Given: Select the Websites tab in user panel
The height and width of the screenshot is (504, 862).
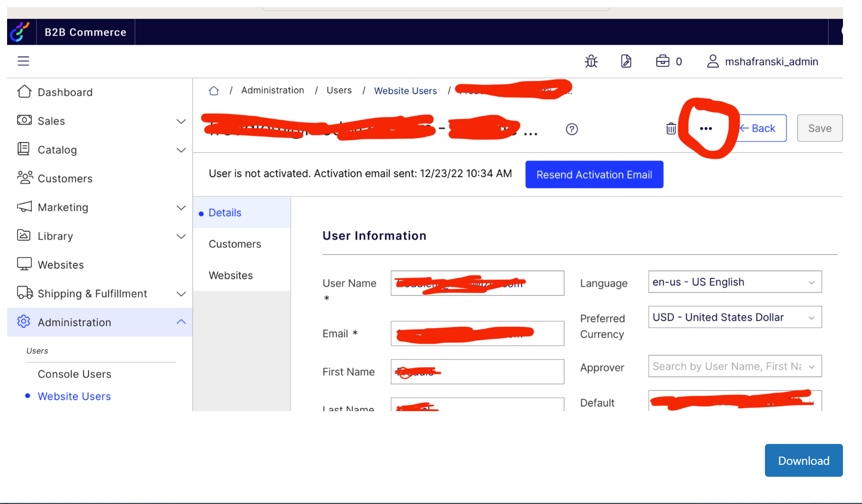Looking at the screenshot, I should (242, 275).
